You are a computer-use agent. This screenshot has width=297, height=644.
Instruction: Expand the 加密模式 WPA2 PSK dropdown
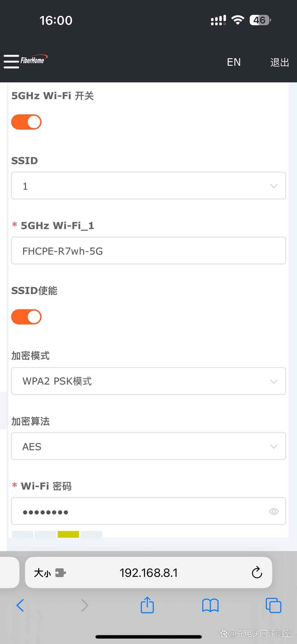[148, 381]
